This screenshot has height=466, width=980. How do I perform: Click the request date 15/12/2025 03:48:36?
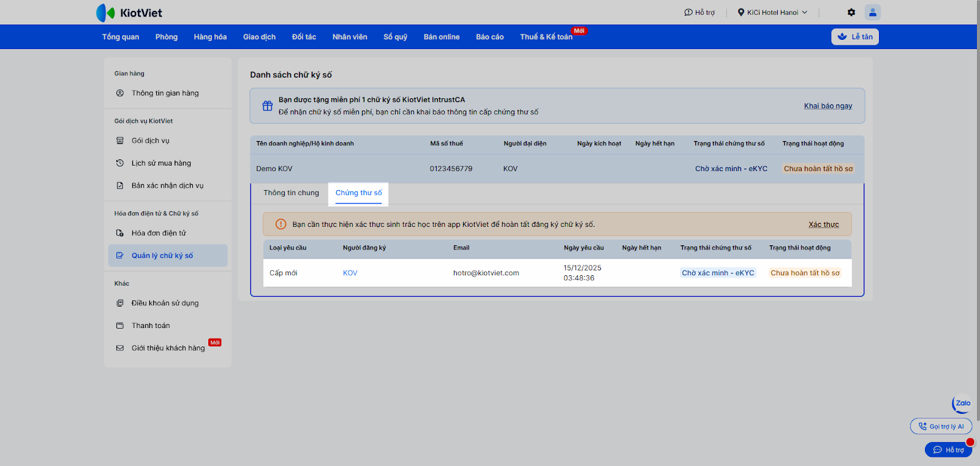point(582,273)
